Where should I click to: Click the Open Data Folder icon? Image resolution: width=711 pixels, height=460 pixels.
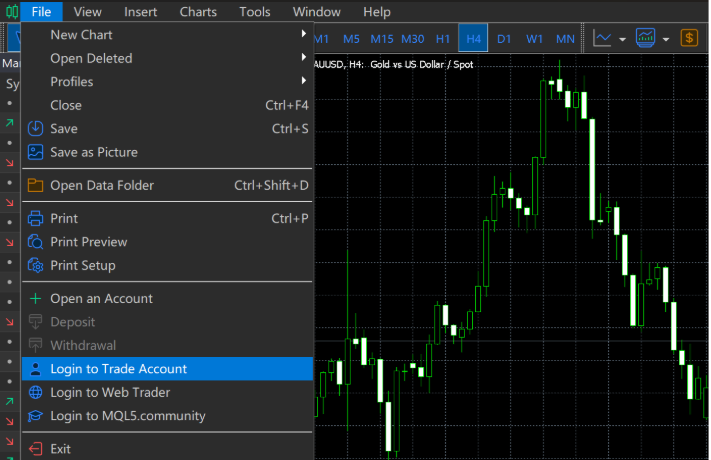pos(35,185)
